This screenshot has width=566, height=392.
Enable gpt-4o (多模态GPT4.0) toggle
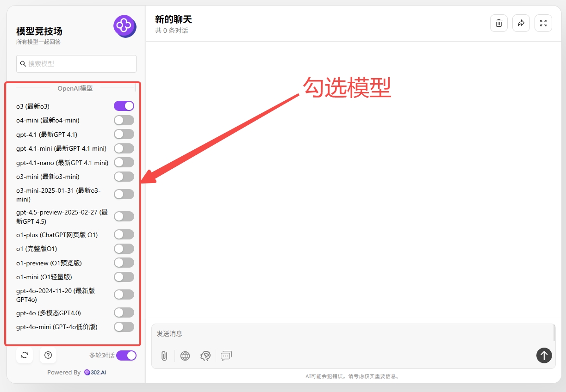point(124,312)
